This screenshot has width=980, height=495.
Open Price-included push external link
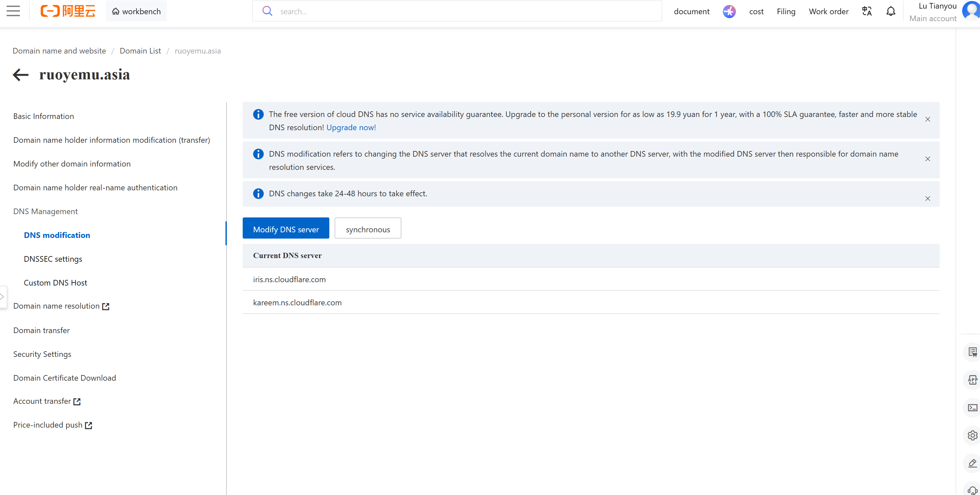[53, 425]
